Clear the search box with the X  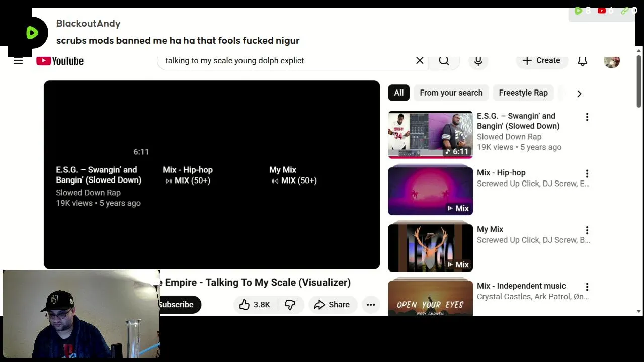tap(420, 60)
